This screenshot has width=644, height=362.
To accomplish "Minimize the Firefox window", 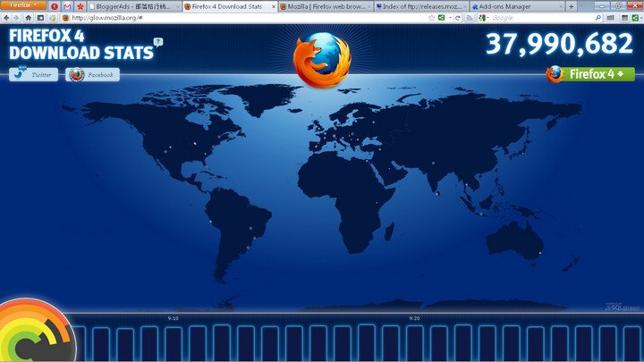I will [602, 5].
